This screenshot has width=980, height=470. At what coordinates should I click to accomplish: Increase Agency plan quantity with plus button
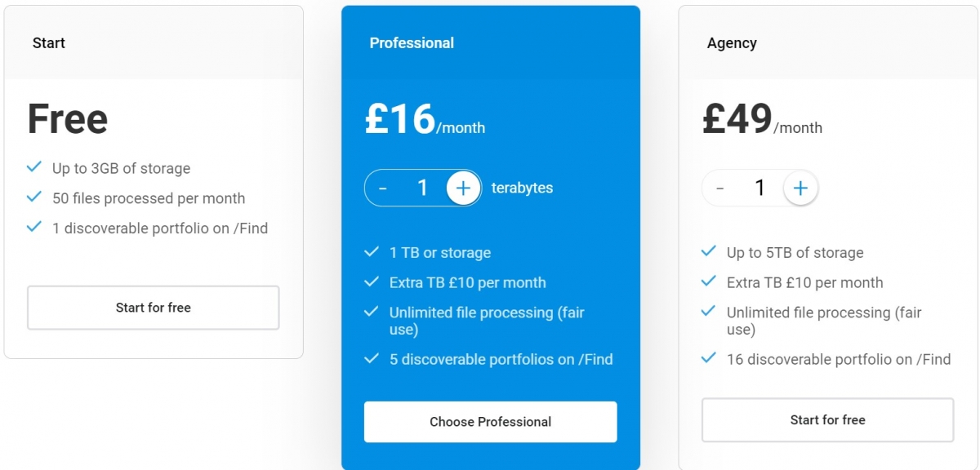(800, 188)
